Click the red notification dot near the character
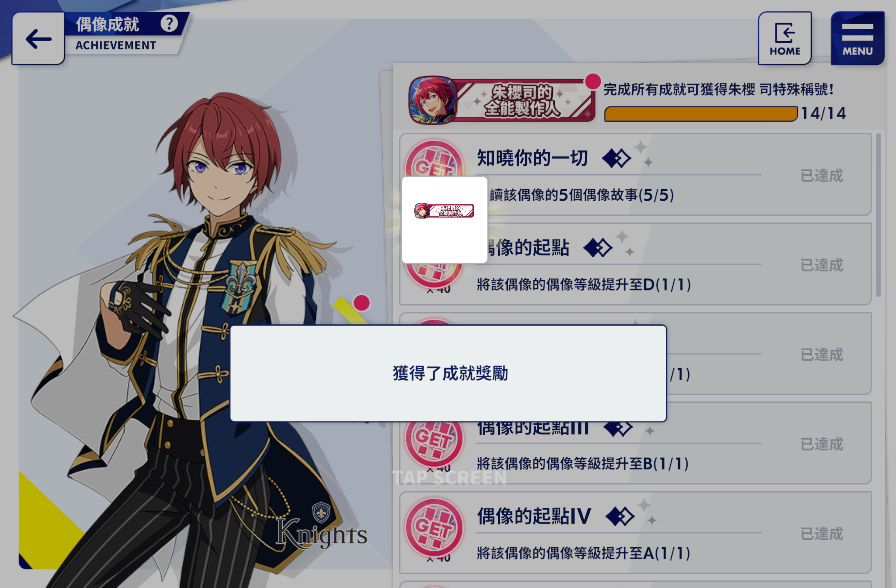The height and width of the screenshot is (588, 896). tap(361, 303)
